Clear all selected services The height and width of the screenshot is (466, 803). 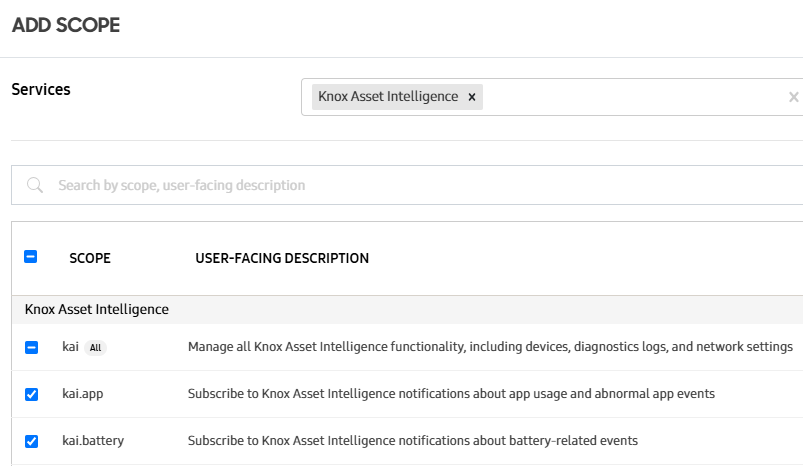click(x=793, y=97)
